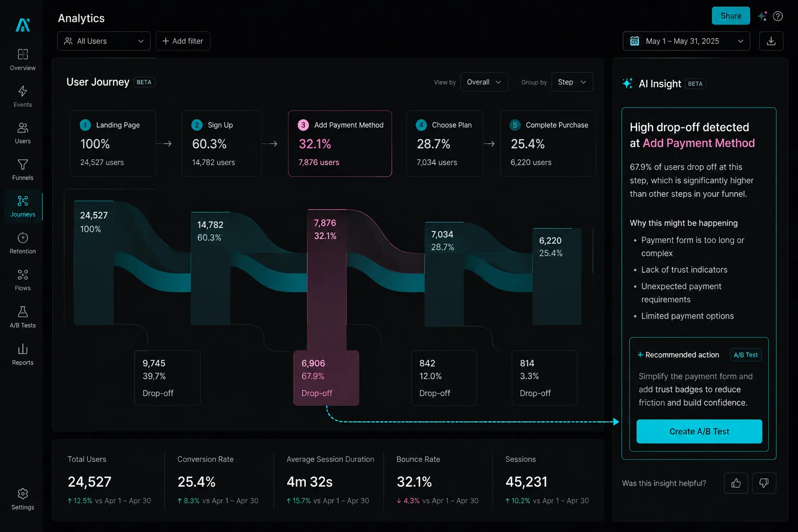Viewport: 798px width, 532px height.
Task: Click the BETA badge beside User Journey
Action: click(x=144, y=82)
